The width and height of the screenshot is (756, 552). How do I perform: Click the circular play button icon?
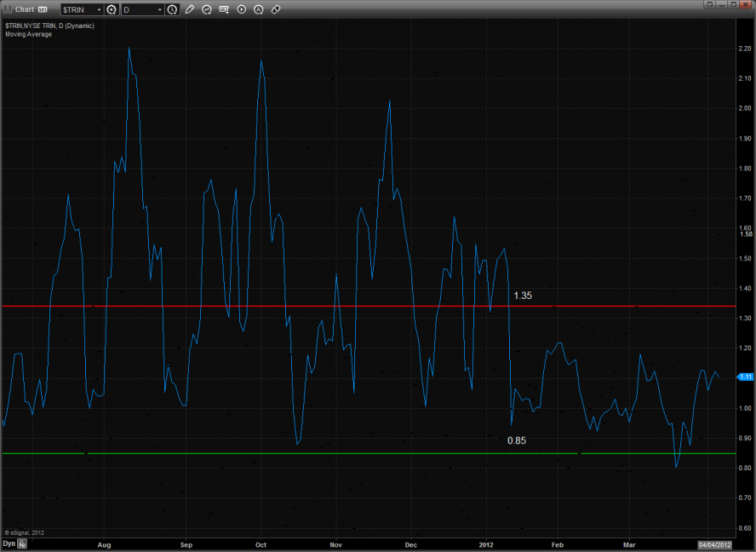click(241, 9)
